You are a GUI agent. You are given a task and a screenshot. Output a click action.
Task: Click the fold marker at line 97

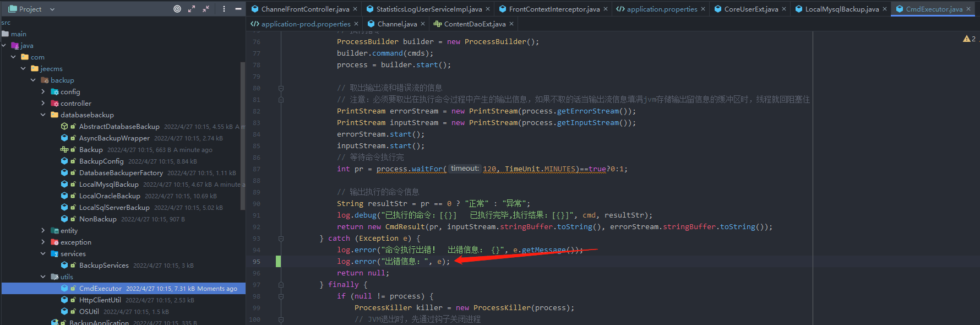point(281,285)
